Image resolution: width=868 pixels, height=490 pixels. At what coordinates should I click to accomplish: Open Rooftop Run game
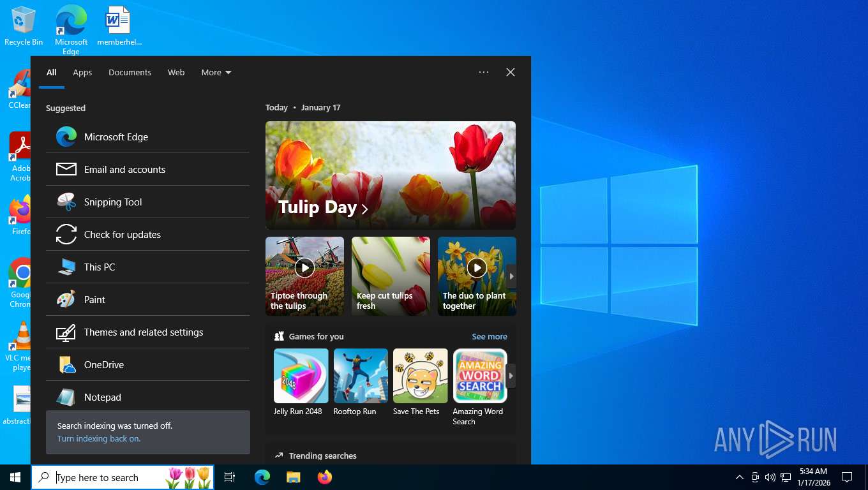pos(361,382)
